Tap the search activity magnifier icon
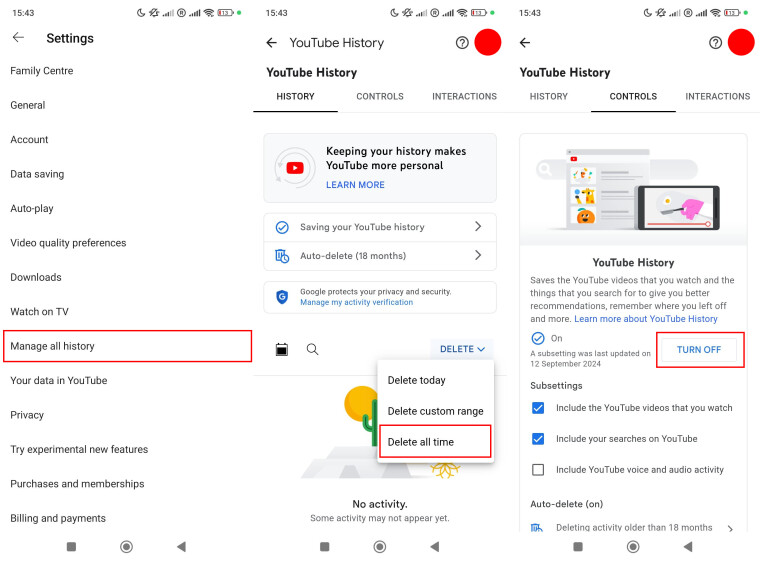 click(x=313, y=349)
